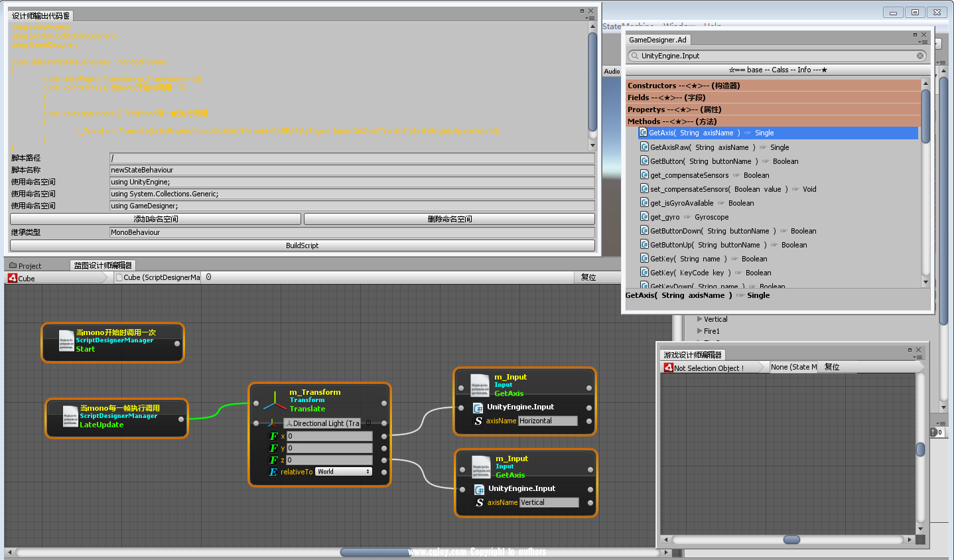Click the E enum icon for relativeTo
954x560 pixels.
(x=273, y=472)
